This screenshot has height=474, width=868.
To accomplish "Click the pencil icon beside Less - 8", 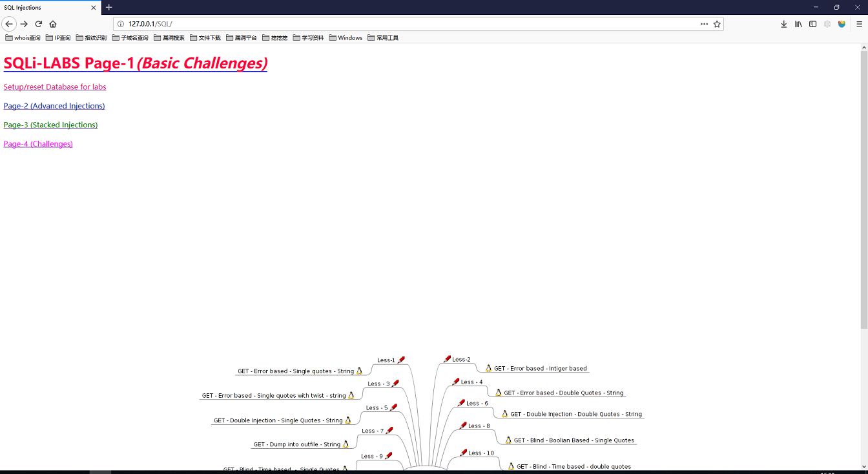I will pyautogui.click(x=463, y=425).
